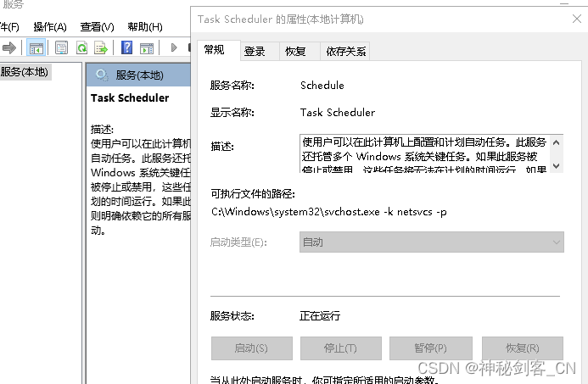
Task: Open the 操作(A) menu
Action: pyautogui.click(x=50, y=27)
